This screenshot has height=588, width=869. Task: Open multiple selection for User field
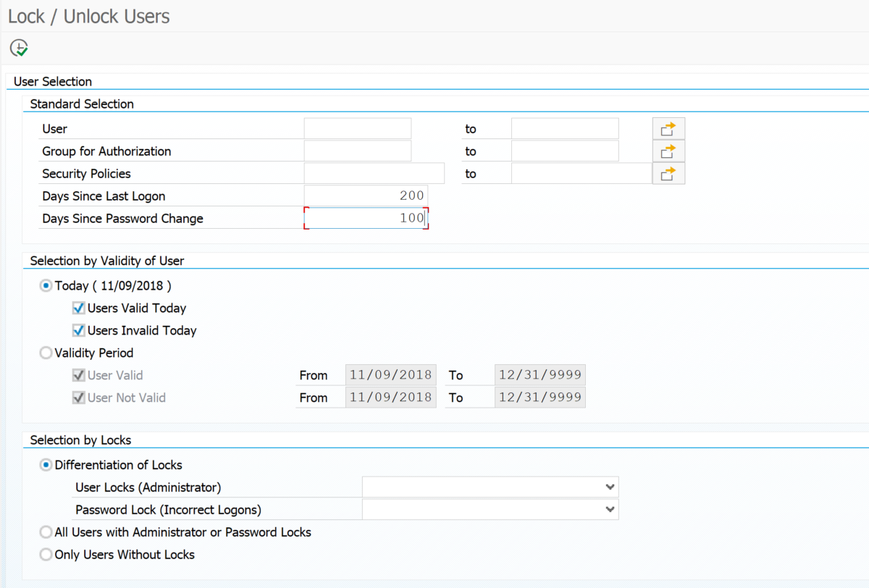coord(668,129)
